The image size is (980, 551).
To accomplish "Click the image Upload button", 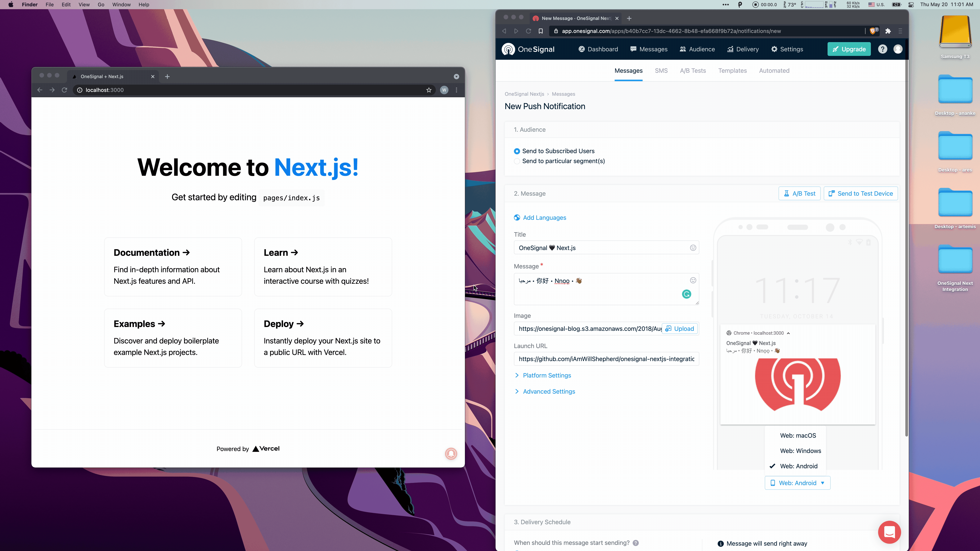I will point(679,329).
